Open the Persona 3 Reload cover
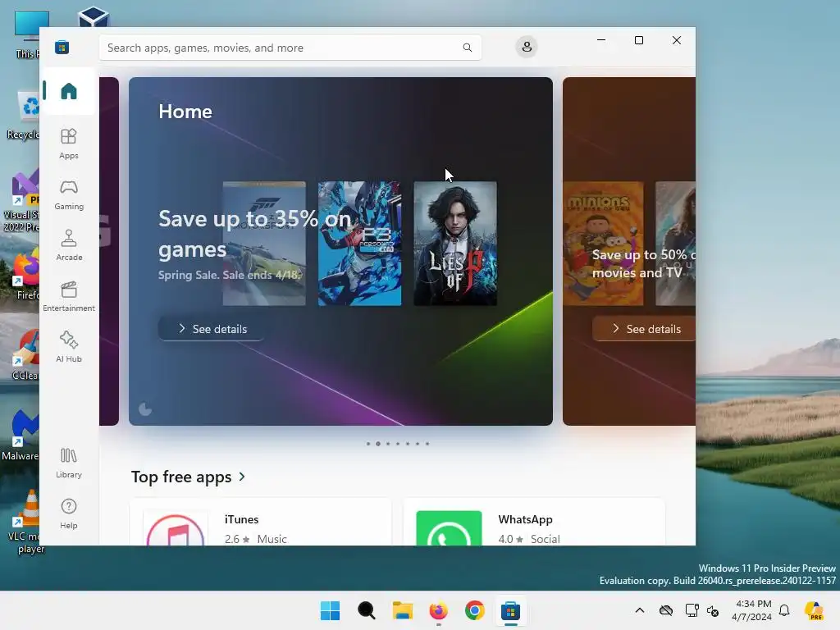The width and height of the screenshot is (840, 630). click(359, 244)
